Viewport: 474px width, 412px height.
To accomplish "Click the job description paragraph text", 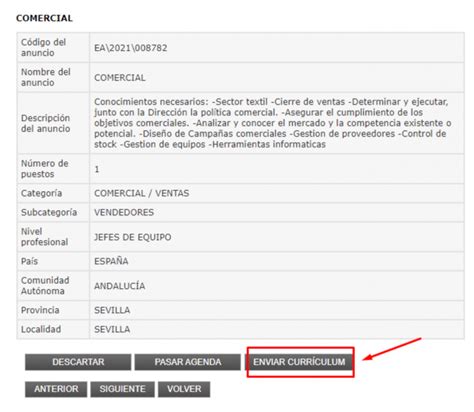I will coord(272,123).
